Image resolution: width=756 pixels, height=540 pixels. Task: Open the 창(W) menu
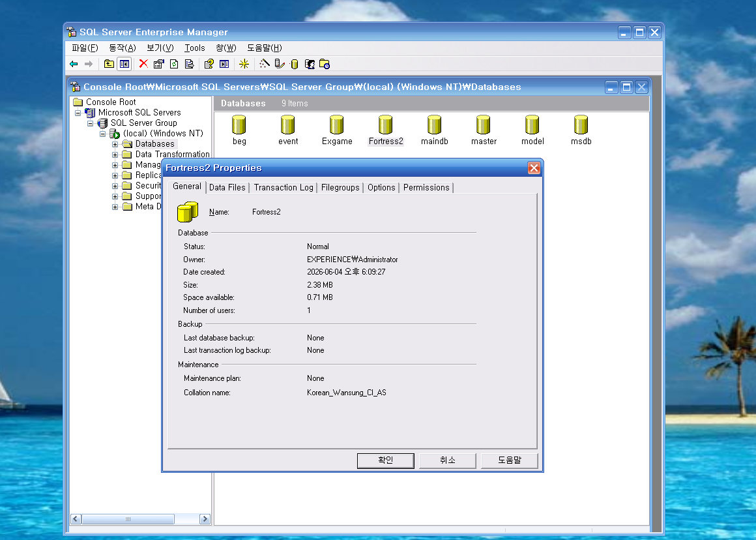click(x=226, y=48)
